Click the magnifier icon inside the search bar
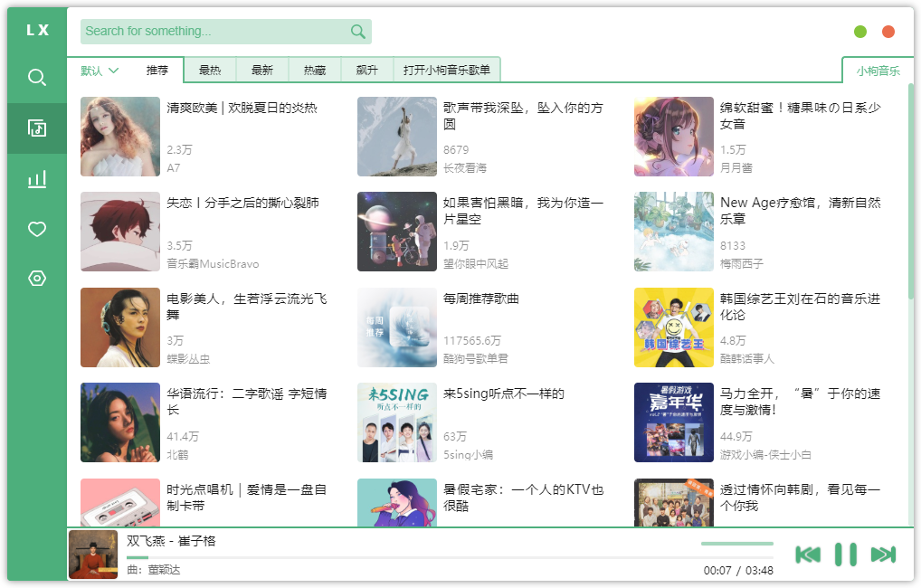This screenshot has width=921, height=588. (356, 31)
